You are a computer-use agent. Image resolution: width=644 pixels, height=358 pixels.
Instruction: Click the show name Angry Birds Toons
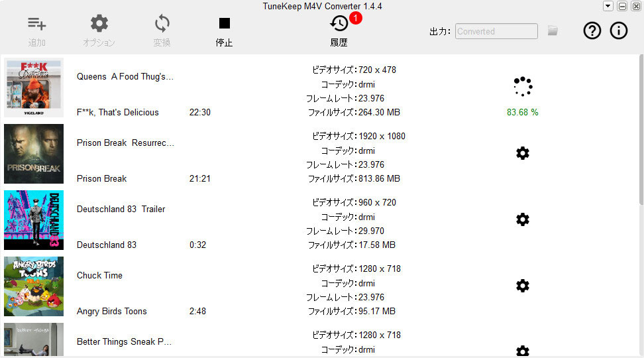112,311
